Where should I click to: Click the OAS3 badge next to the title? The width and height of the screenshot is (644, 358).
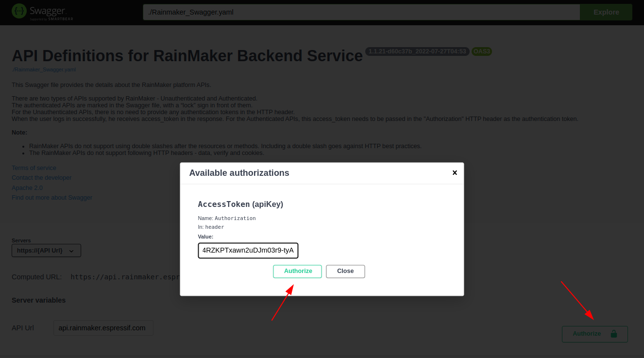[481, 51]
